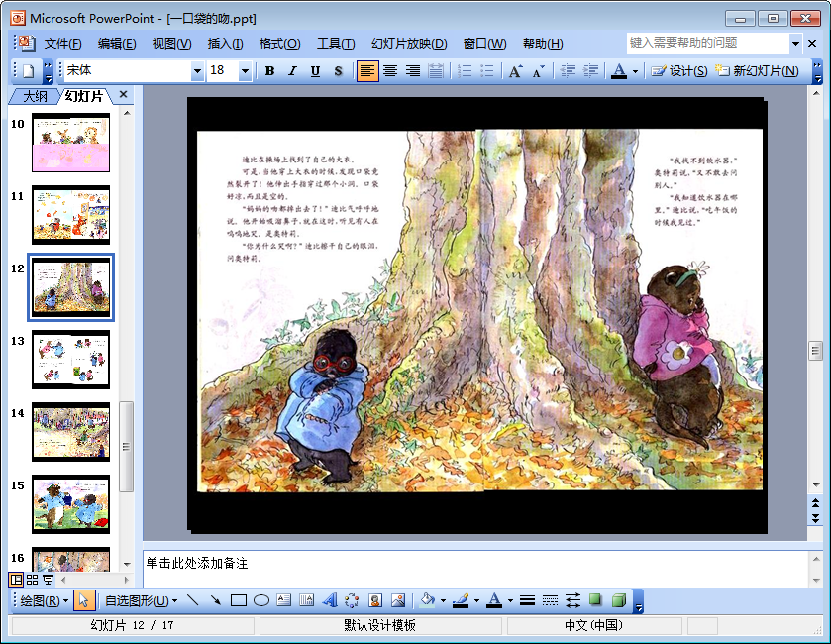Toggle Center alignment
Image resolution: width=831 pixels, height=644 pixels.
[390, 71]
